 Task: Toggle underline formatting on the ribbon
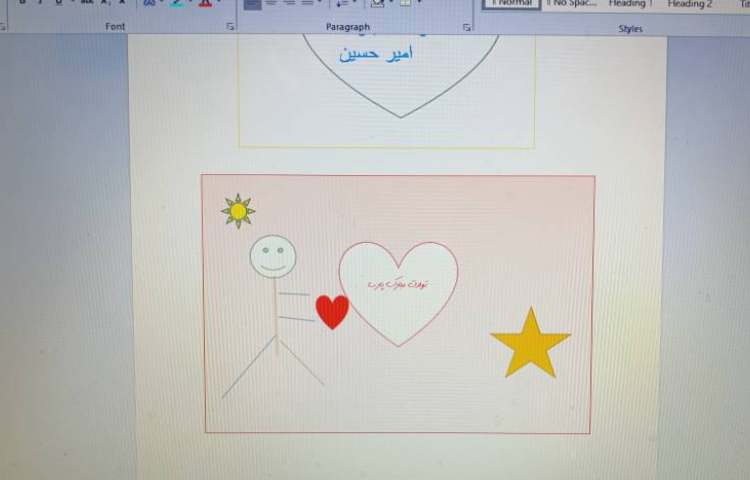click(x=58, y=3)
